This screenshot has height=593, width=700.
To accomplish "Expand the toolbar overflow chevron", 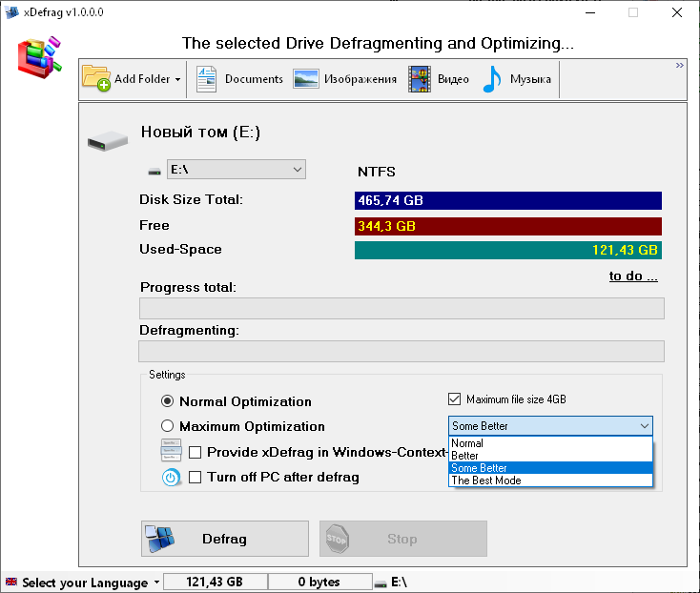I will coord(679,66).
